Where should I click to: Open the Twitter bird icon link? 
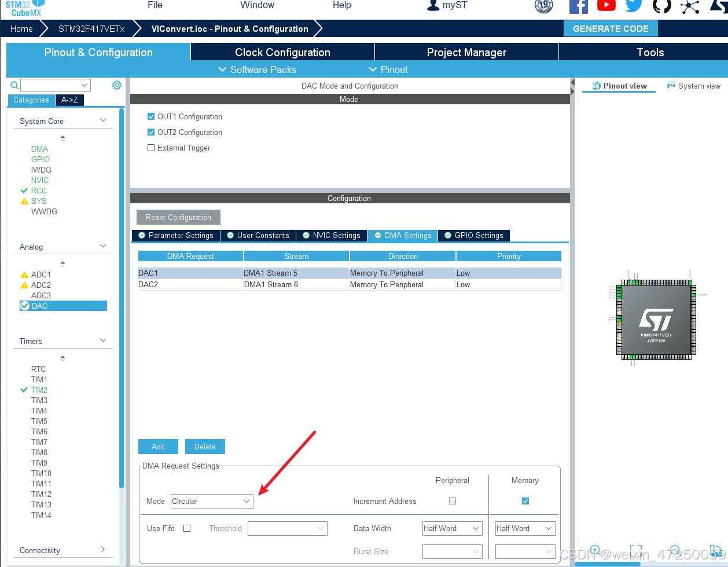point(634,6)
